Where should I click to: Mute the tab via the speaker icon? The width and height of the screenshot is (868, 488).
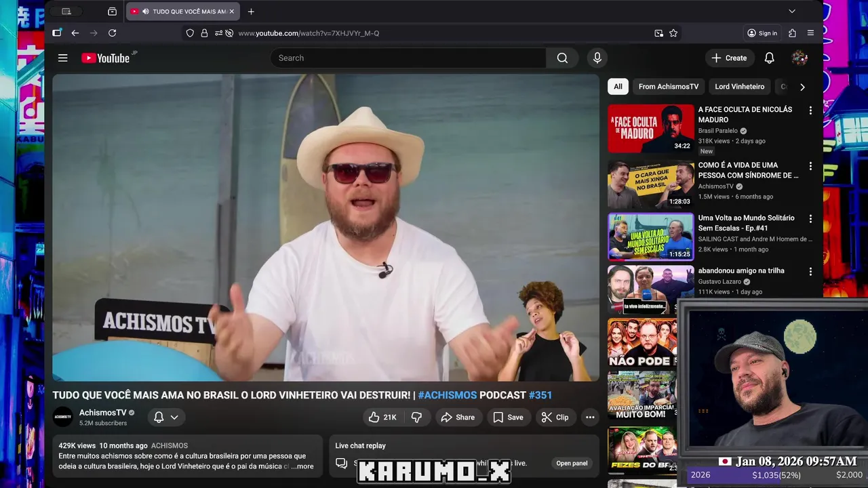coord(145,12)
